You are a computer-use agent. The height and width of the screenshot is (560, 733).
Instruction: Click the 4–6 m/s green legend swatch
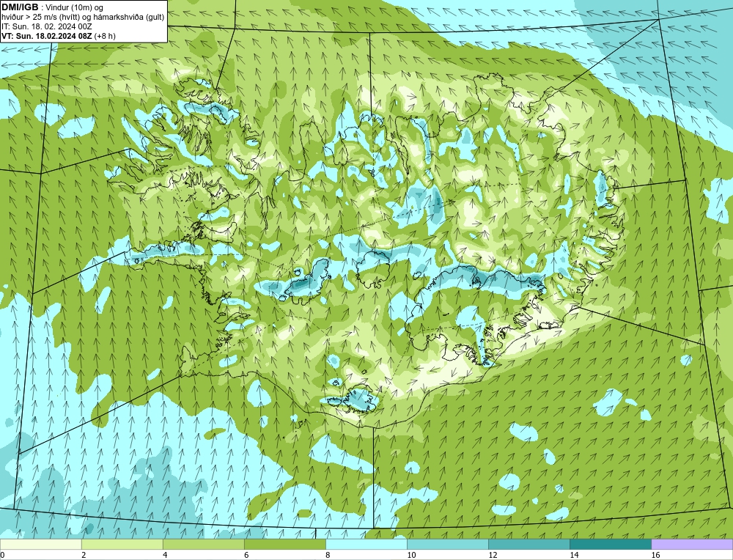[x=204, y=544]
